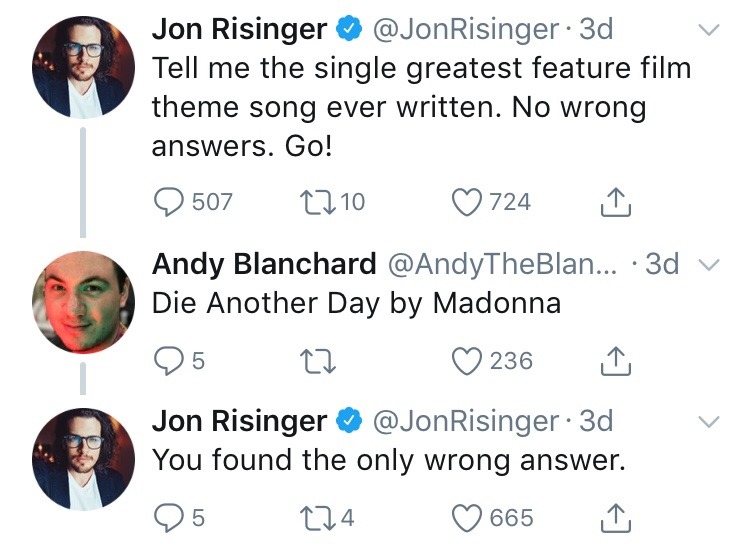This screenshot has height=549, width=750.
Task: Open Andy Blanchard's profile name link
Action: point(264,264)
